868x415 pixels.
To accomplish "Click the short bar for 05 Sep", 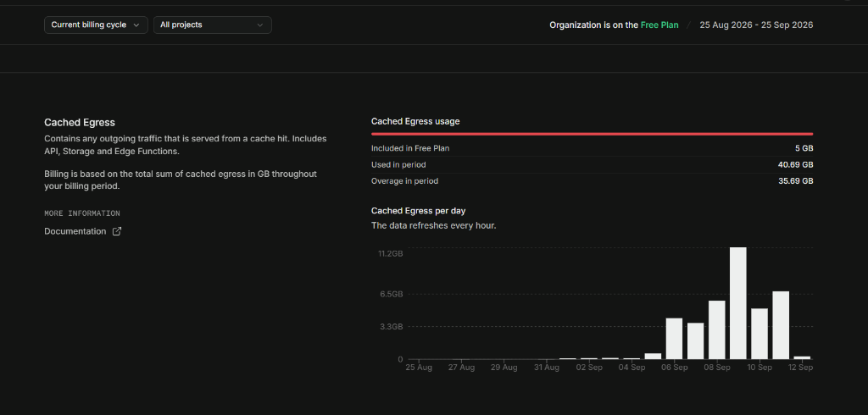I will click(653, 357).
